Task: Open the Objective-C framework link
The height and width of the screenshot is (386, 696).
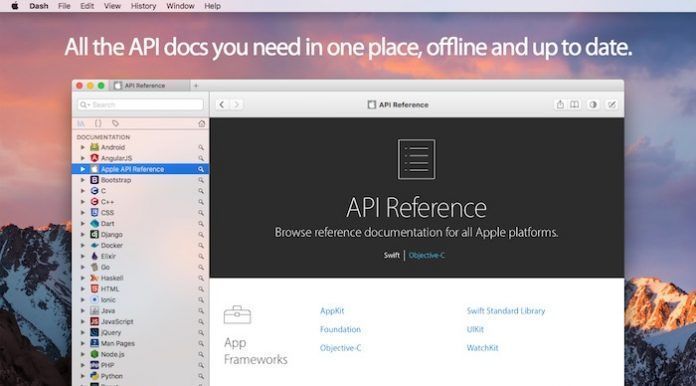Action: click(340, 348)
